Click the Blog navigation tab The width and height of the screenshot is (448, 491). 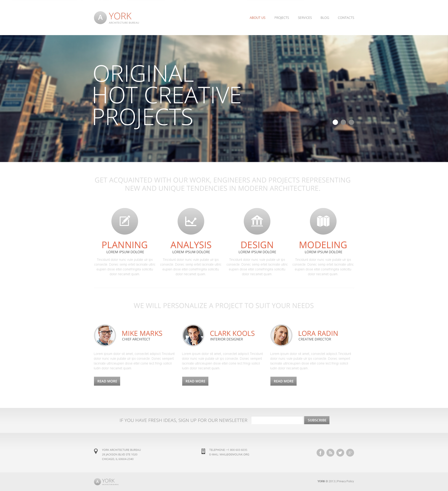coord(324,17)
